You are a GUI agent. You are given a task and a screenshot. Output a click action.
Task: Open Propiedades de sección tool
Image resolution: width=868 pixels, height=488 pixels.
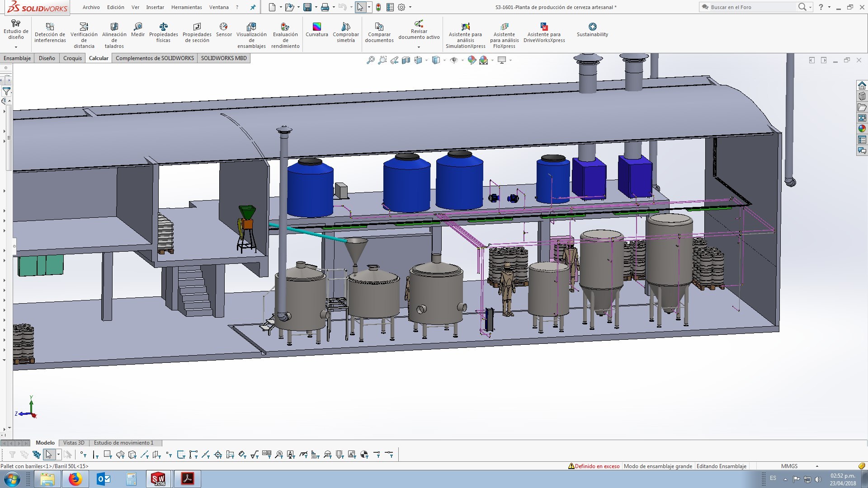coord(197,33)
